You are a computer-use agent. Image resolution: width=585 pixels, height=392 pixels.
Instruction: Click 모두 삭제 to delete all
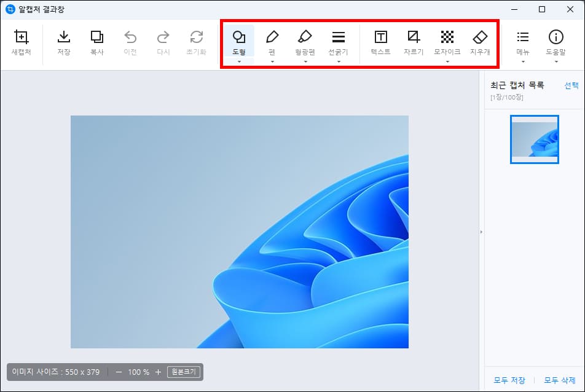(x=560, y=380)
